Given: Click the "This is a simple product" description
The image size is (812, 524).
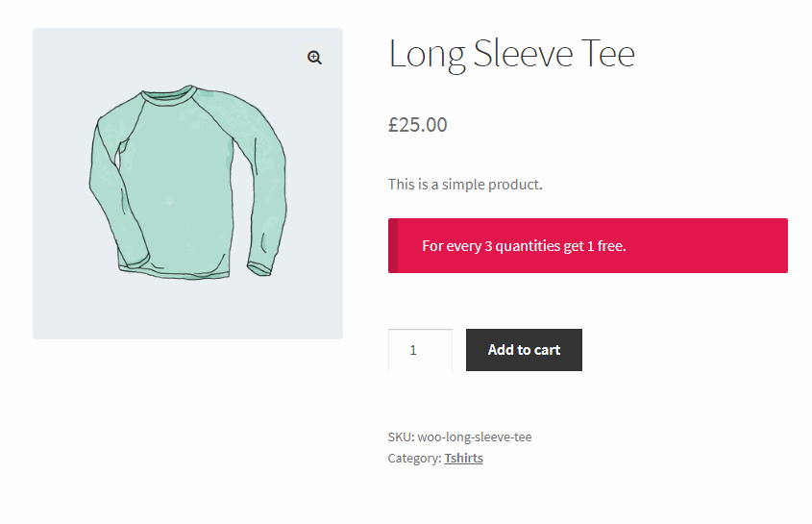Looking at the screenshot, I should (x=465, y=184).
